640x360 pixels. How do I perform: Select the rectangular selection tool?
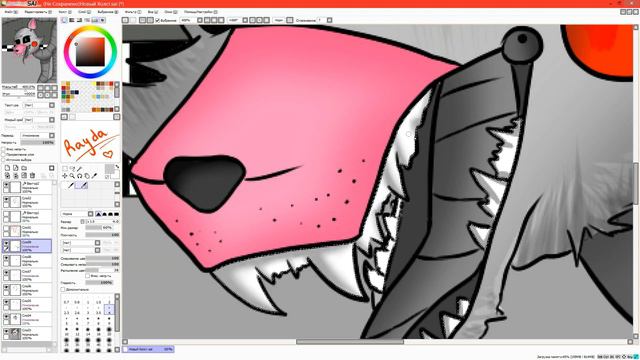tap(64, 169)
